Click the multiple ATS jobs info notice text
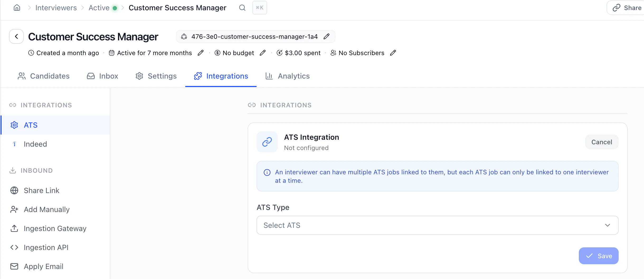Screen dimensions: 644x279 [442, 176]
